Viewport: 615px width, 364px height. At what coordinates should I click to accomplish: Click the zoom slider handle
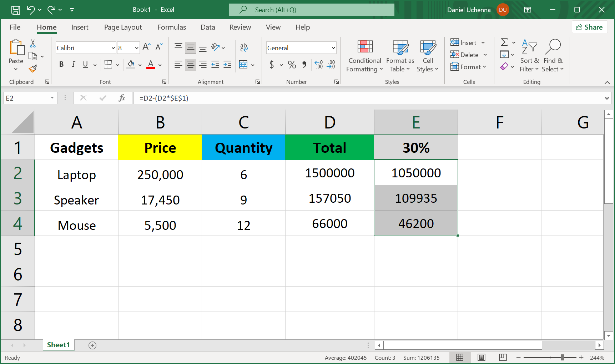pyautogui.click(x=562, y=357)
